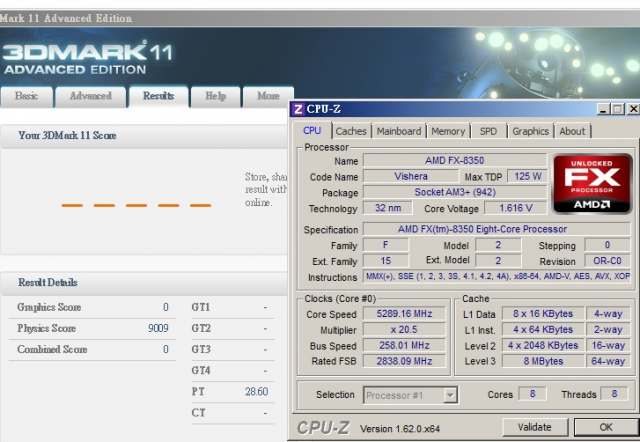Click the Technology value 32 nm
Image resolution: width=640 pixels, height=442 pixels.
pyautogui.click(x=387, y=208)
